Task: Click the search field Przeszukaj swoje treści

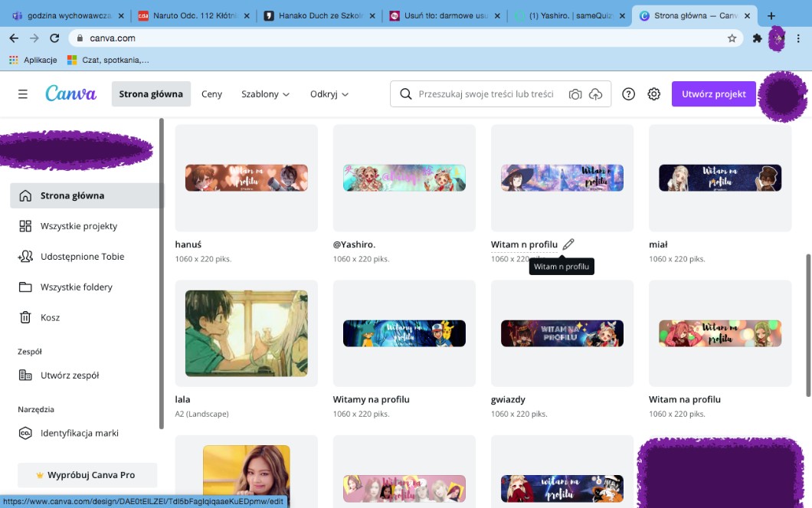Action: pos(486,94)
